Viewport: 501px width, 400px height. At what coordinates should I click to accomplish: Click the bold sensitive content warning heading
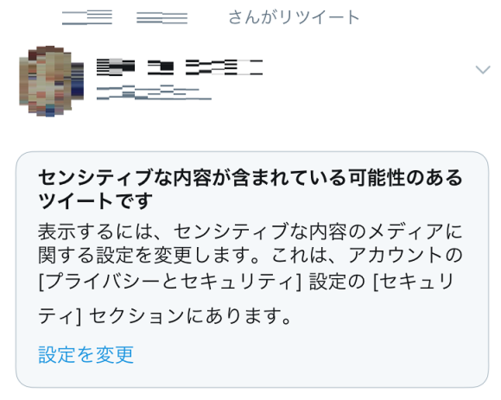250,189
